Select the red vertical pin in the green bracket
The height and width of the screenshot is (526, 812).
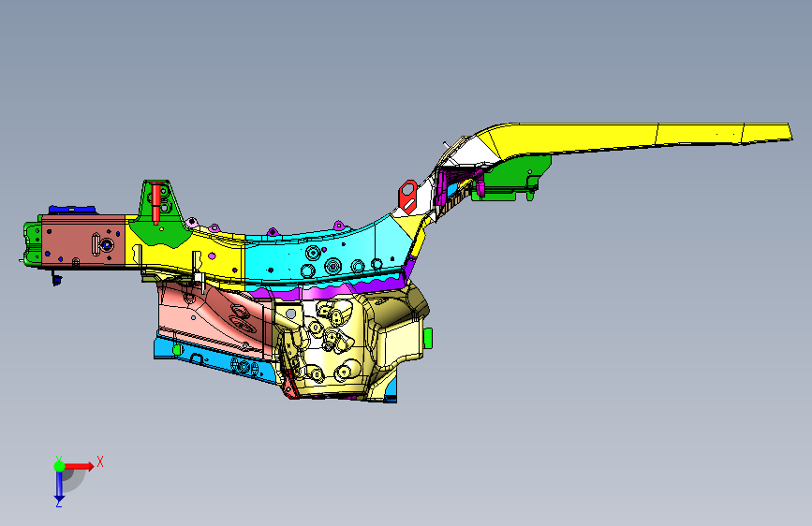click(155, 204)
